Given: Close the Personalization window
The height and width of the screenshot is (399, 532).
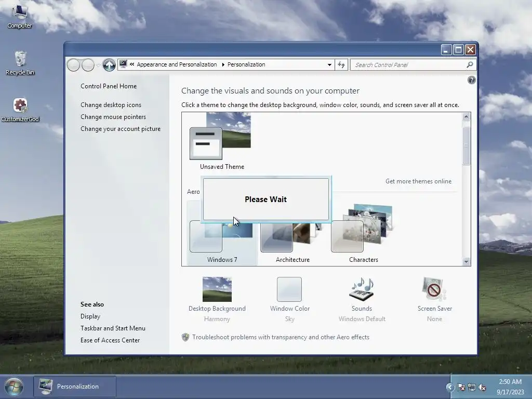Looking at the screenshot, I should coord(470,50).
